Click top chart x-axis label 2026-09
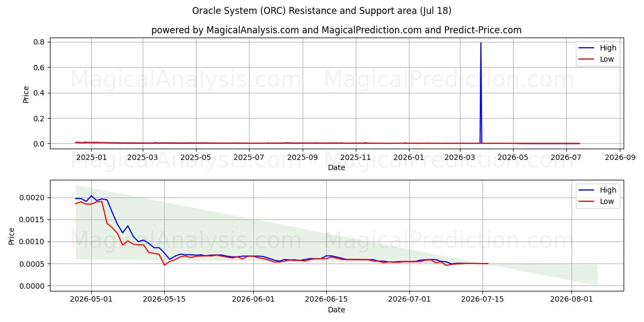 pos(620,157)
